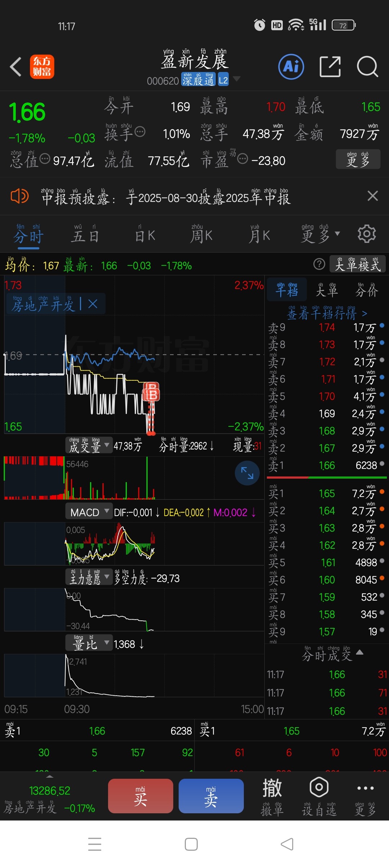The image size is (389, 868).
Task: Select the 大单 tab
Action: click(x=327, y=289)
